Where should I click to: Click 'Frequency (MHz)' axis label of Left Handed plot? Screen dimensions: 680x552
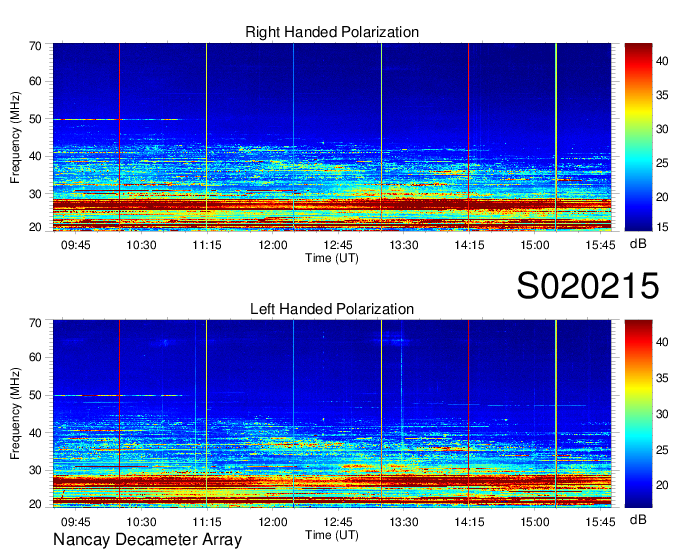(x=15, y=414)
